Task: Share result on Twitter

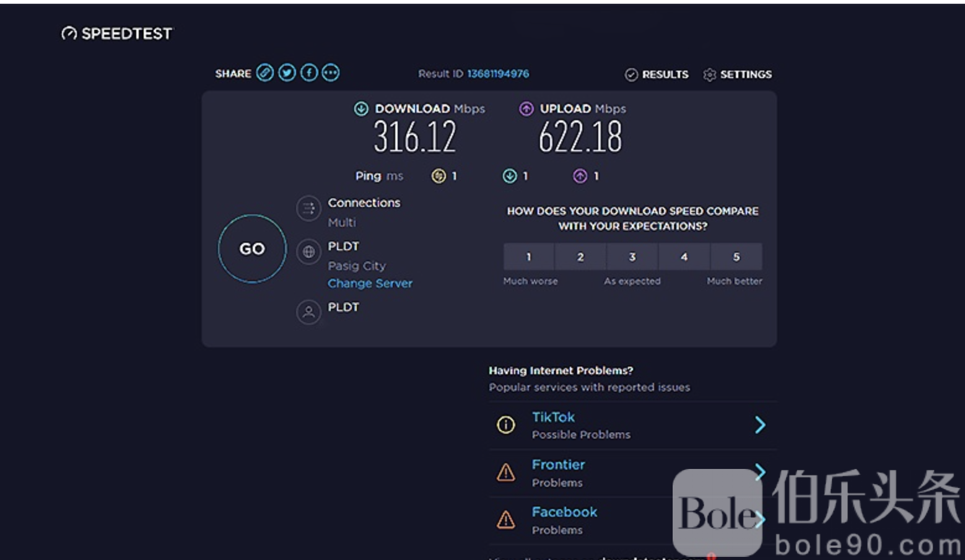Action: (x=287, y=73)
